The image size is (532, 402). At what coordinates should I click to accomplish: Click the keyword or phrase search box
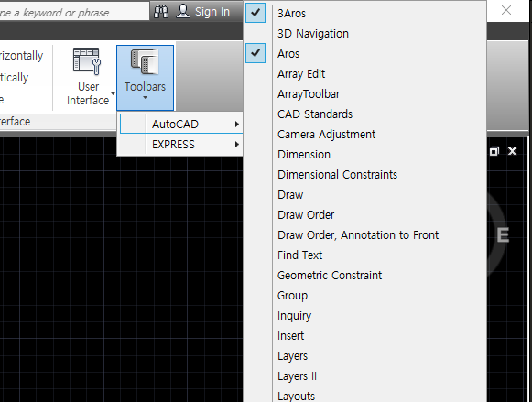point(74,13)
